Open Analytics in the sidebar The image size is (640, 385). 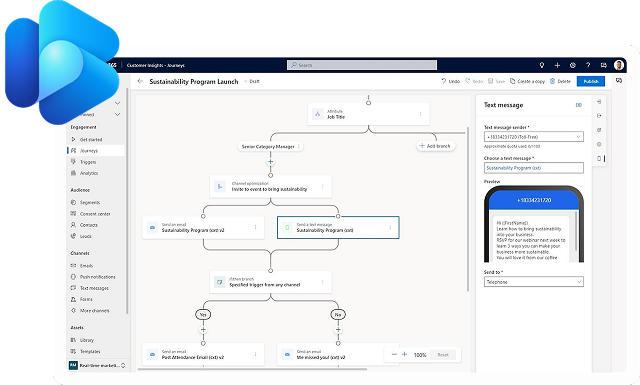pyautogui.click(x=89, y=173)
